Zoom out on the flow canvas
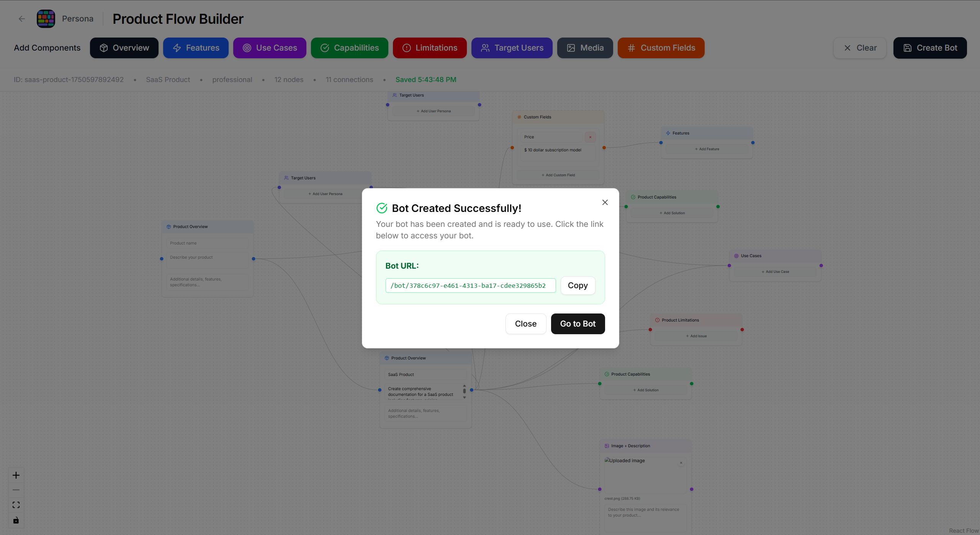This screenshot has width=980, height=535. (x=16, y=490)
